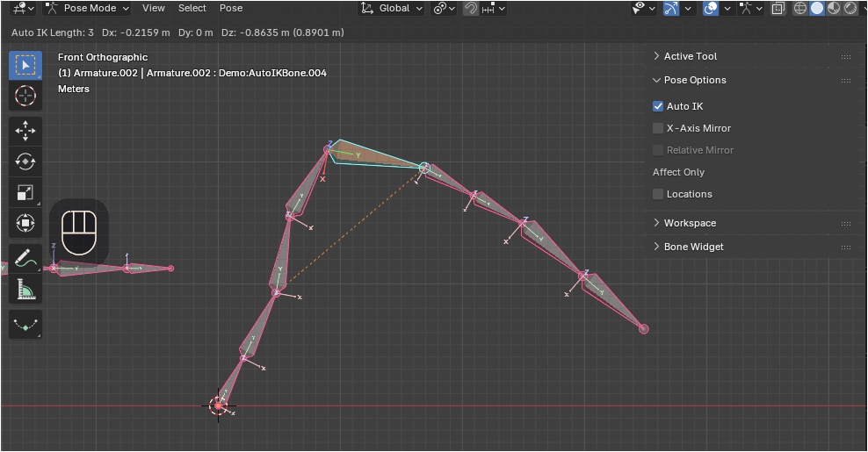Viewport: 868px width, 452px height.
Task: Open the editor type dropdown
Action: pos(23,8)
